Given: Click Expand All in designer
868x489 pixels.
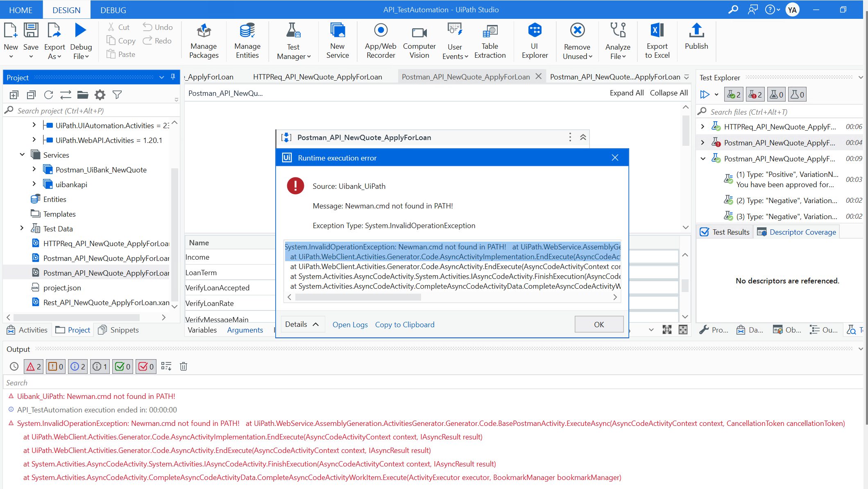Looking at the screenshot, I should (x=626, y=93).
